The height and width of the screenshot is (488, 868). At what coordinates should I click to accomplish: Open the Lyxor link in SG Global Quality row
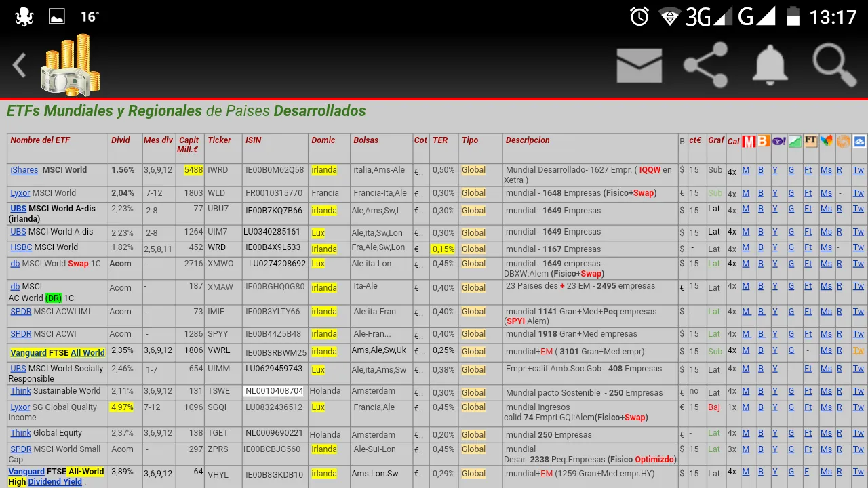coord(20,407)
